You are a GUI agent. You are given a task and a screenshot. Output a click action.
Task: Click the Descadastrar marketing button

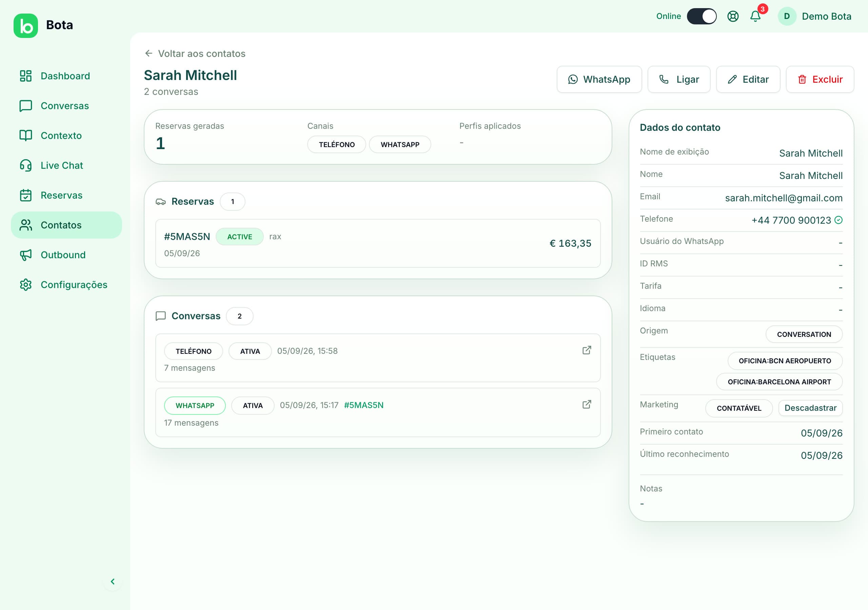point(811,408)
